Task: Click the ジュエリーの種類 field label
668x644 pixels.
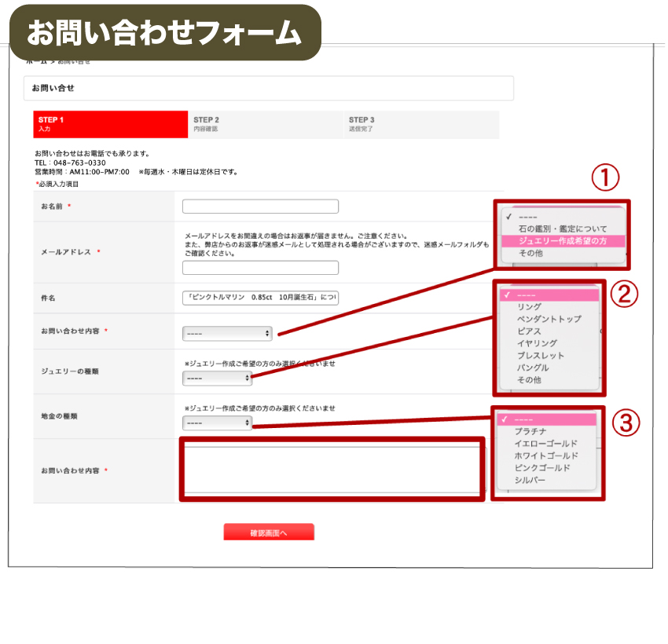Action: coord(70,371)
